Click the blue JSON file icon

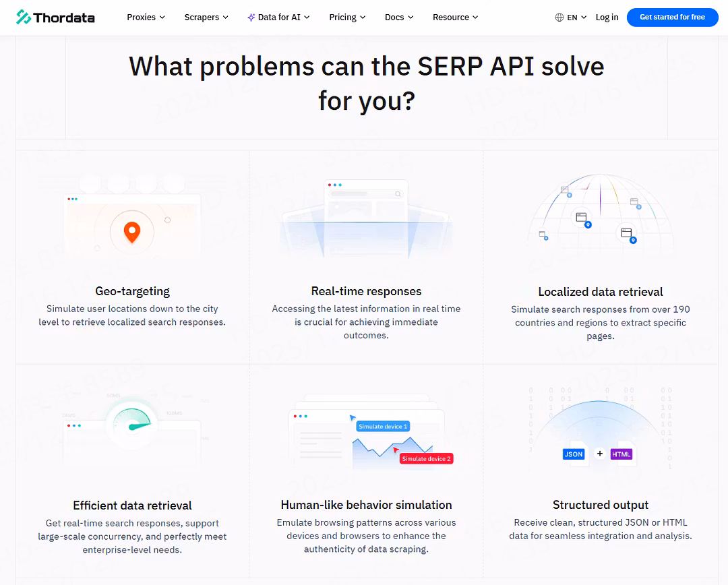pos(574,454)
